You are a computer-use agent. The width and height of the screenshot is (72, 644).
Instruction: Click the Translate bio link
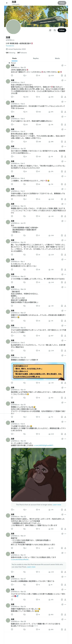(x=10, y=46)
